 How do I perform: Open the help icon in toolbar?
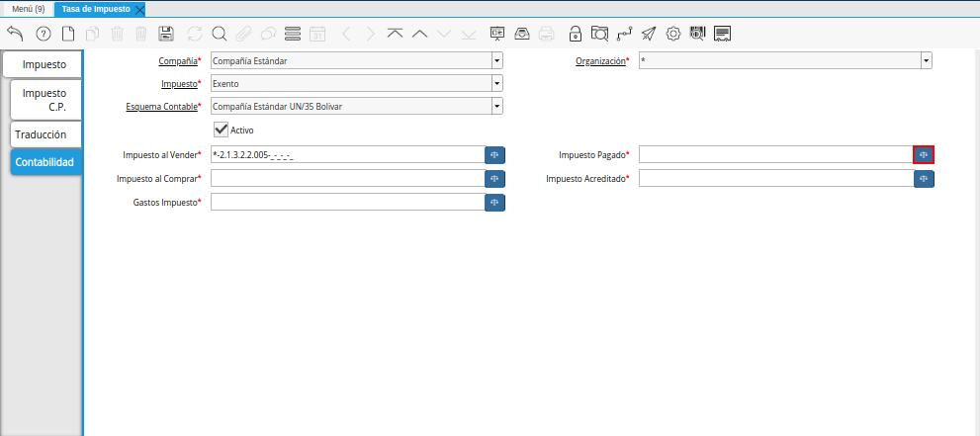point(44,34)
